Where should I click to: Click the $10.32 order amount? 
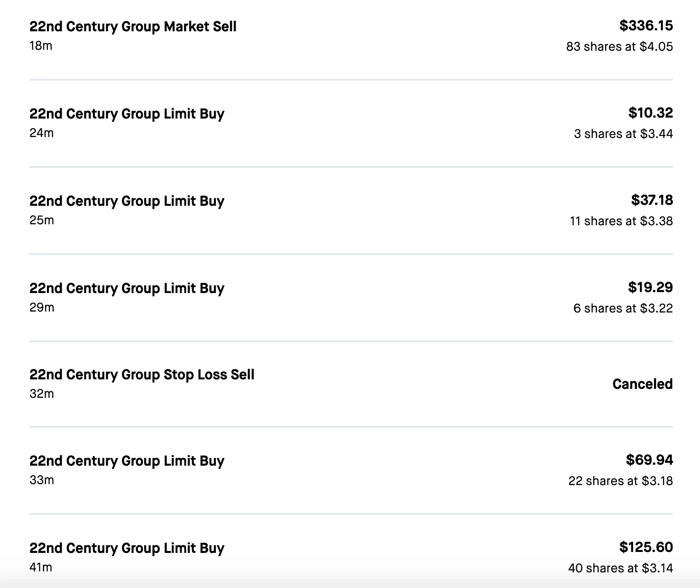(650, 113)
